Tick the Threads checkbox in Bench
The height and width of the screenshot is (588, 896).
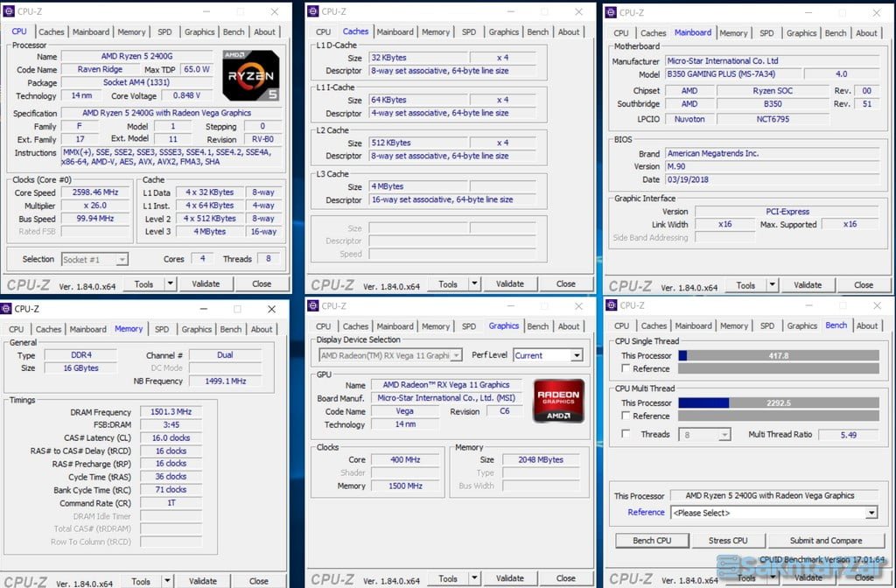[x=626, y=434]
